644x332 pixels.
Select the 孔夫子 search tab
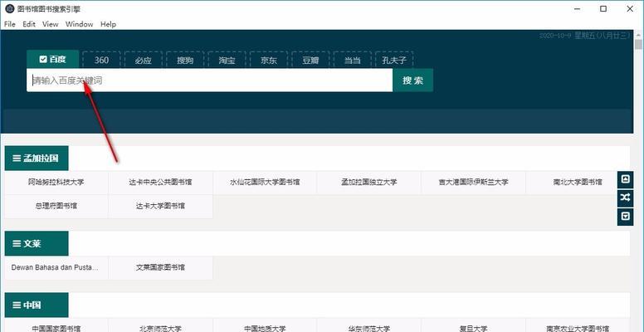394,60
